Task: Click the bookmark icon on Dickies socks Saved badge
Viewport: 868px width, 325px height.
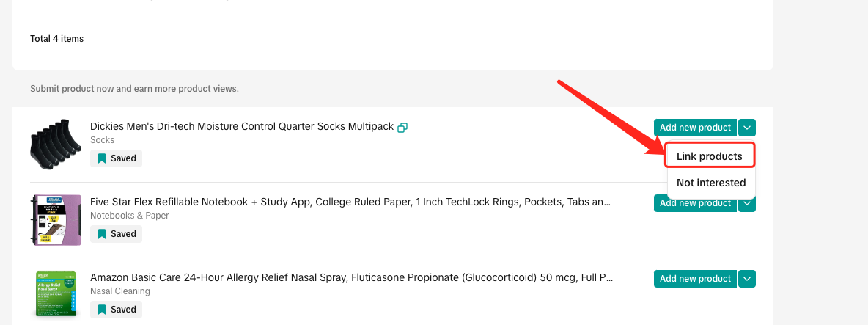Action: (102, 158)
